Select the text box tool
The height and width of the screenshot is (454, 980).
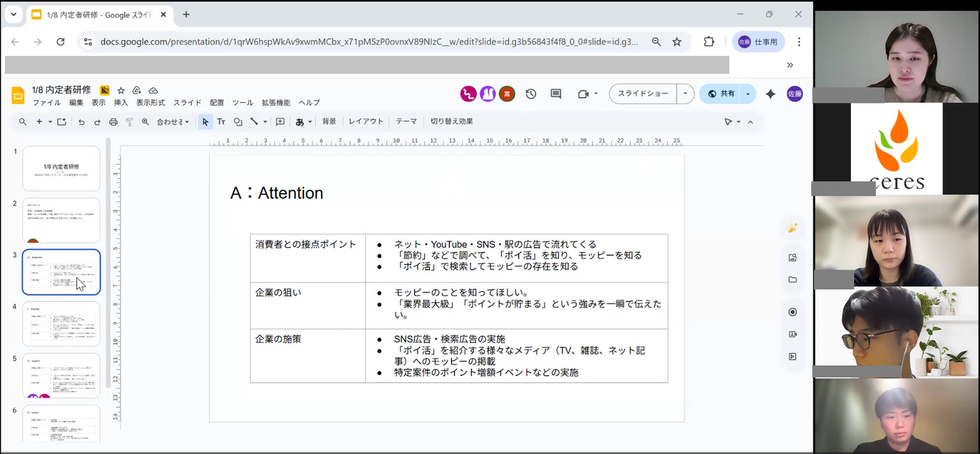221,122
